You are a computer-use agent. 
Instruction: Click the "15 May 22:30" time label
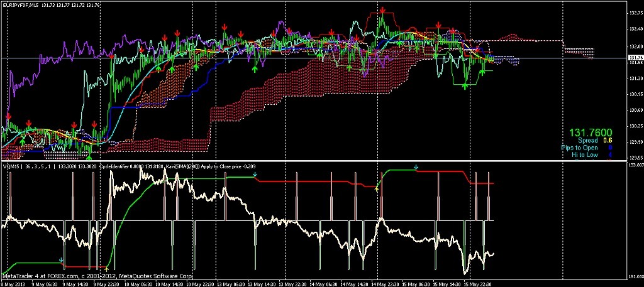point(478,284)
